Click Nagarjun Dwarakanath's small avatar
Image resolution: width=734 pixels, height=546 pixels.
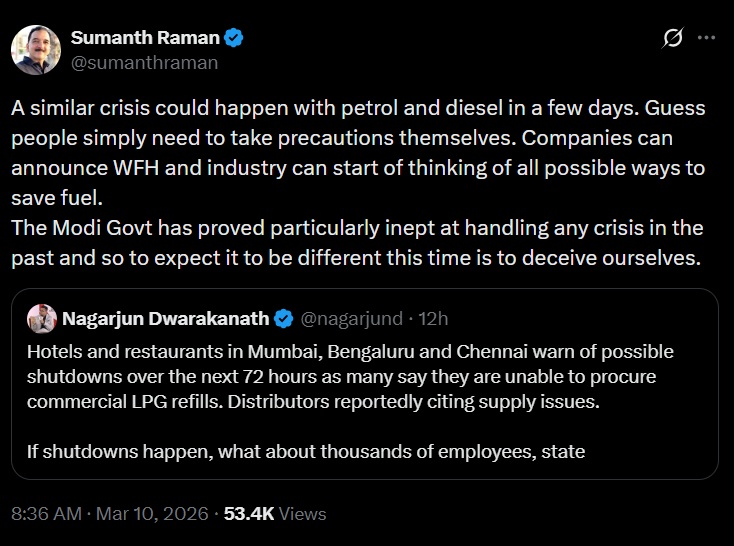pyautogui.click(x=42, y=319)
